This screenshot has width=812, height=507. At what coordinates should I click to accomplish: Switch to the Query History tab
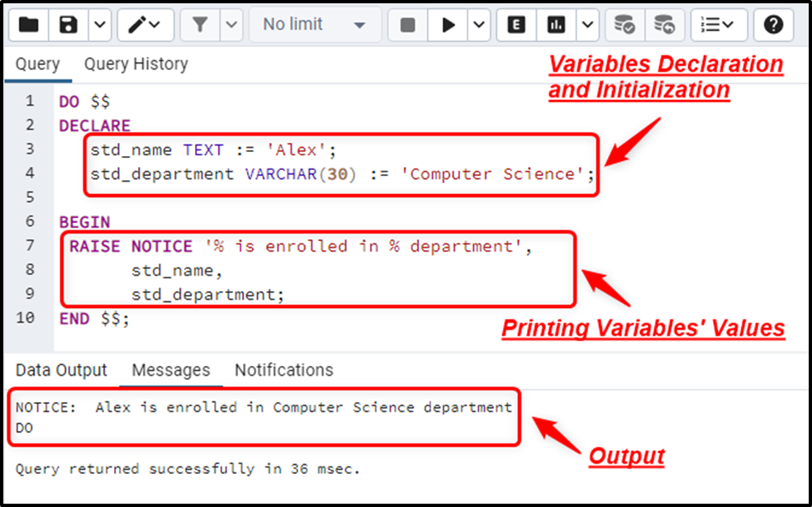pyautogui.click(x=135, y=64)
